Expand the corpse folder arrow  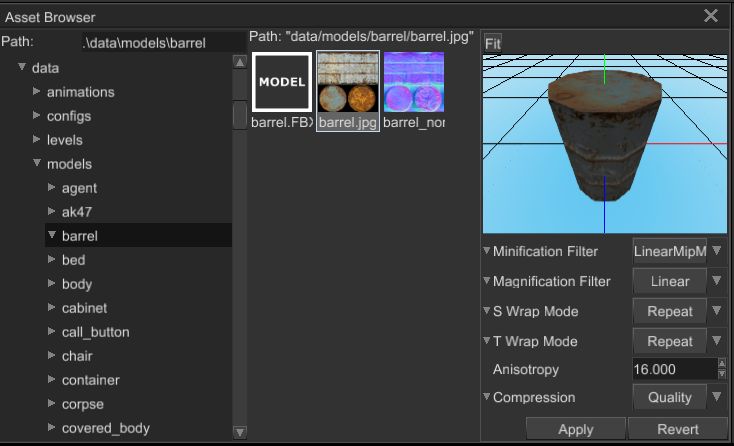51,403
